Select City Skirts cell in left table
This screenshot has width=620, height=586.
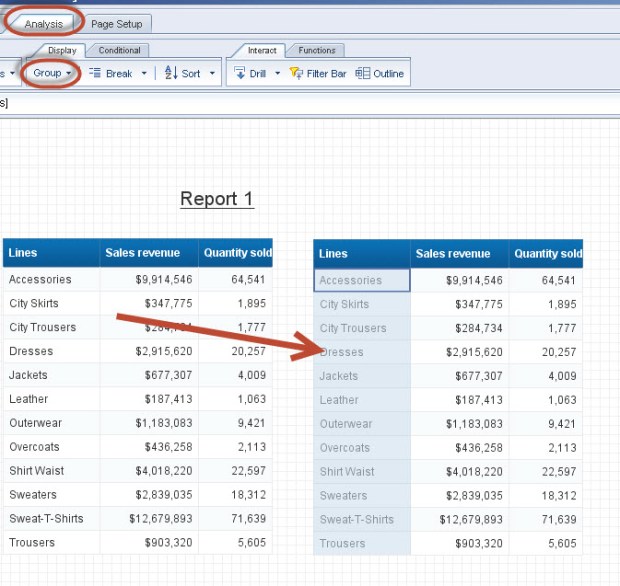(51, 303)
